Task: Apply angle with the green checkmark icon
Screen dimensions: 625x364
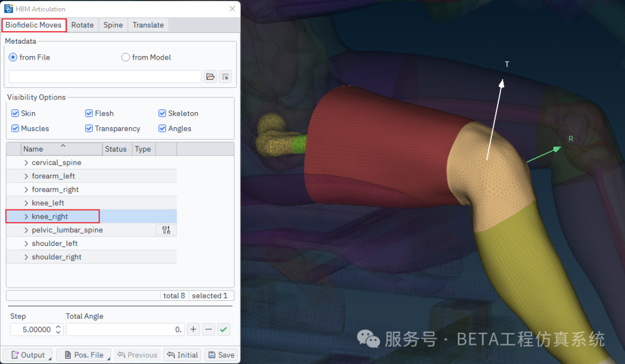Action: pos(223,329)
